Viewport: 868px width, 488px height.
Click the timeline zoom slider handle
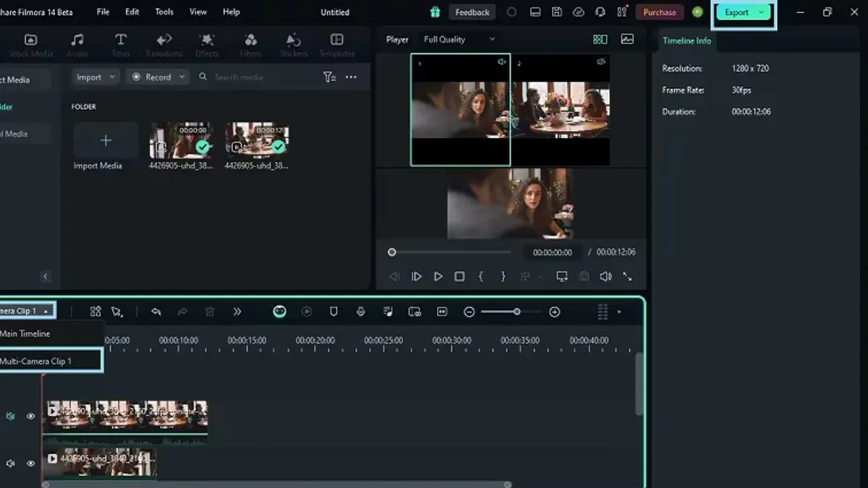(516, 312)
